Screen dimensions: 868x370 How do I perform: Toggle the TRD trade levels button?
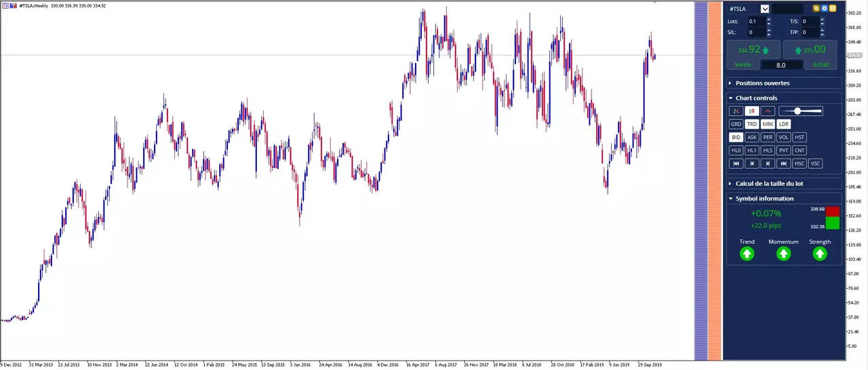pos(751,124)
